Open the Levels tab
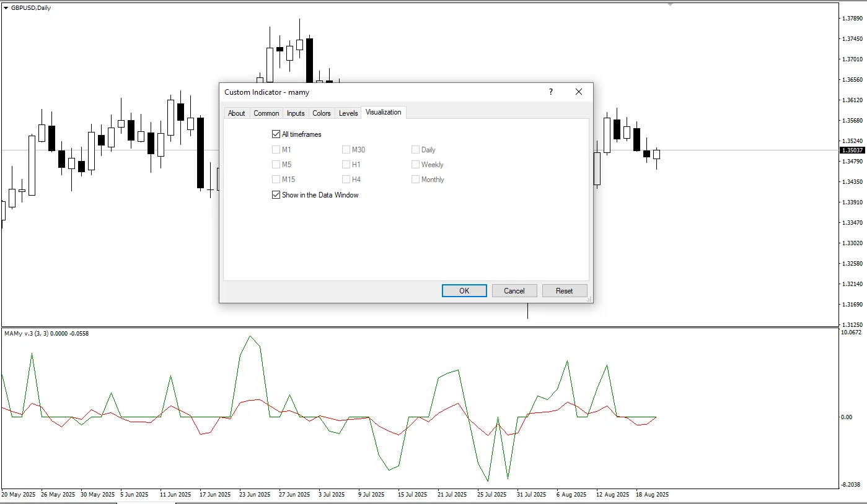This screenshot has height=504, width=867. tap(348, 113)
